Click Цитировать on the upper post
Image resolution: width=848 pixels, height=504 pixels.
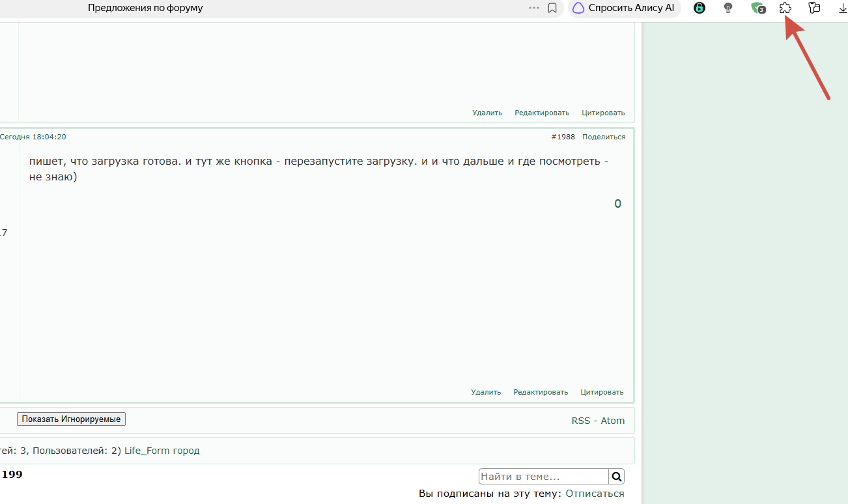603,113
